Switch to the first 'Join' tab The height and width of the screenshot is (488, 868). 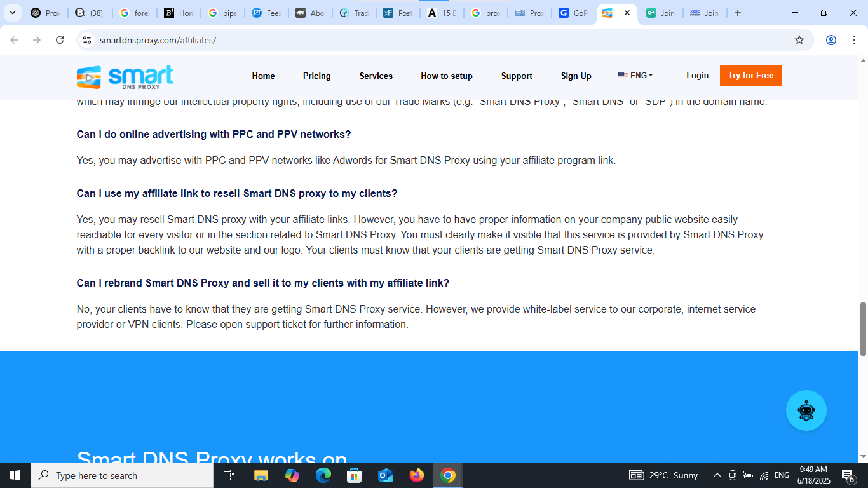661,13
